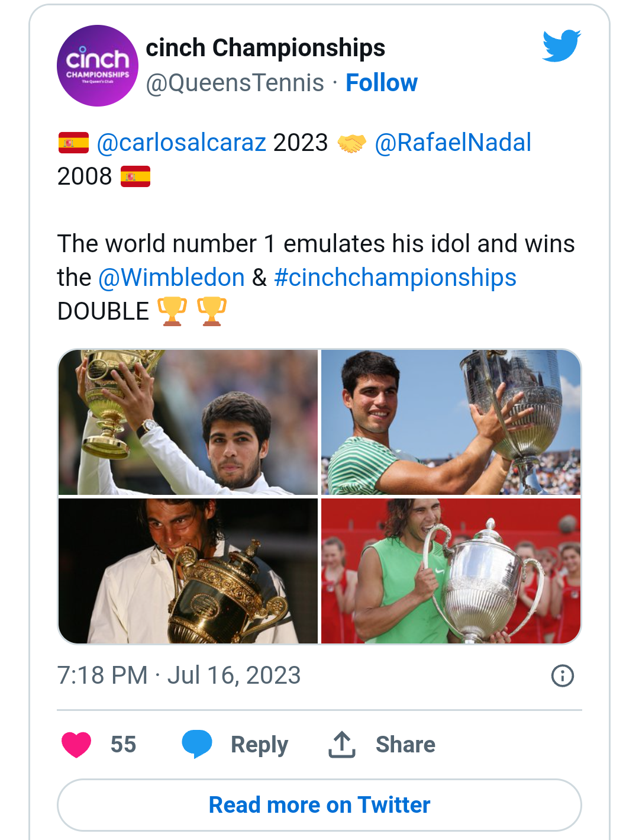Click the cinch Championships display name
Viewport: 639px width, 840px height.
[x=266, y=48]
